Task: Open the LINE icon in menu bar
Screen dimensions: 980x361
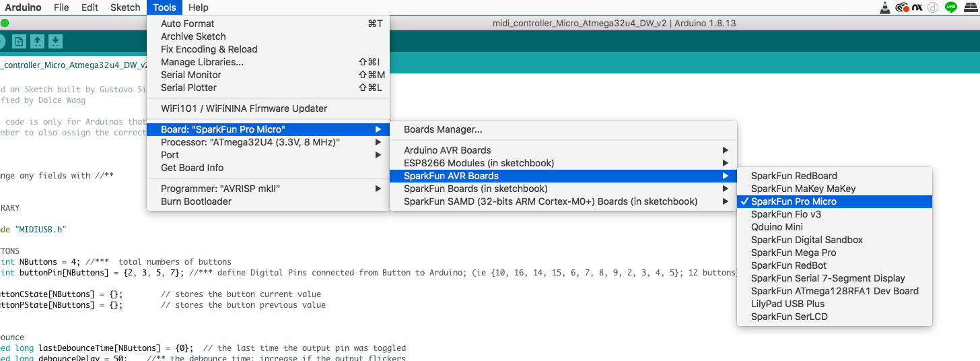Action: pyautogui.click(x=951, y=7)
